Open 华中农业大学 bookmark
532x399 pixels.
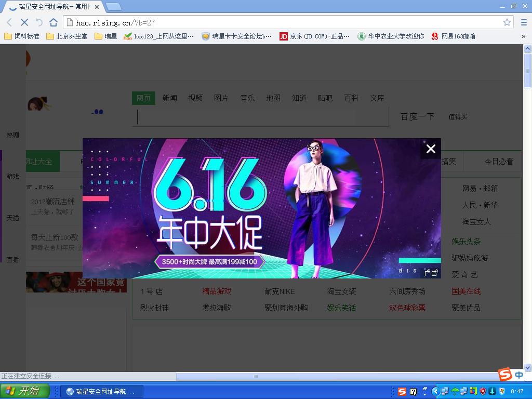point(391,36)
